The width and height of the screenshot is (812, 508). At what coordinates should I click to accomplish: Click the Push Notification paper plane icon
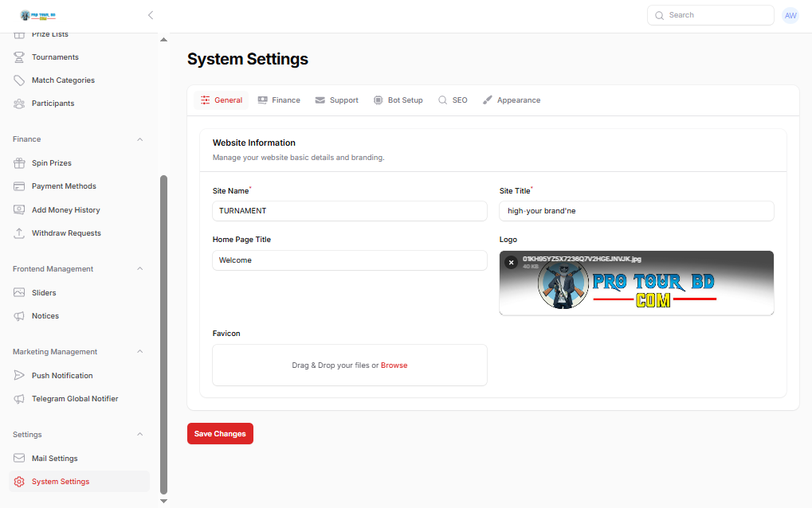[x=19, y=376]
